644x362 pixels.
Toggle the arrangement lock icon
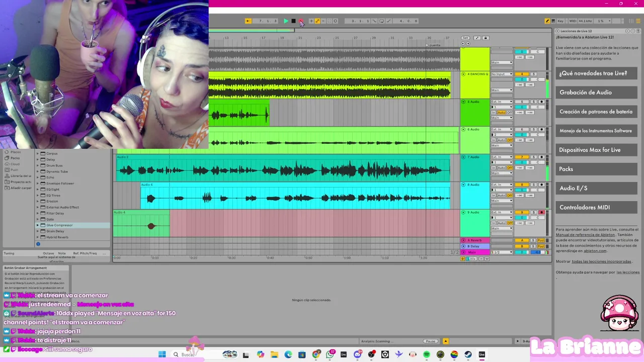[486, 38]
